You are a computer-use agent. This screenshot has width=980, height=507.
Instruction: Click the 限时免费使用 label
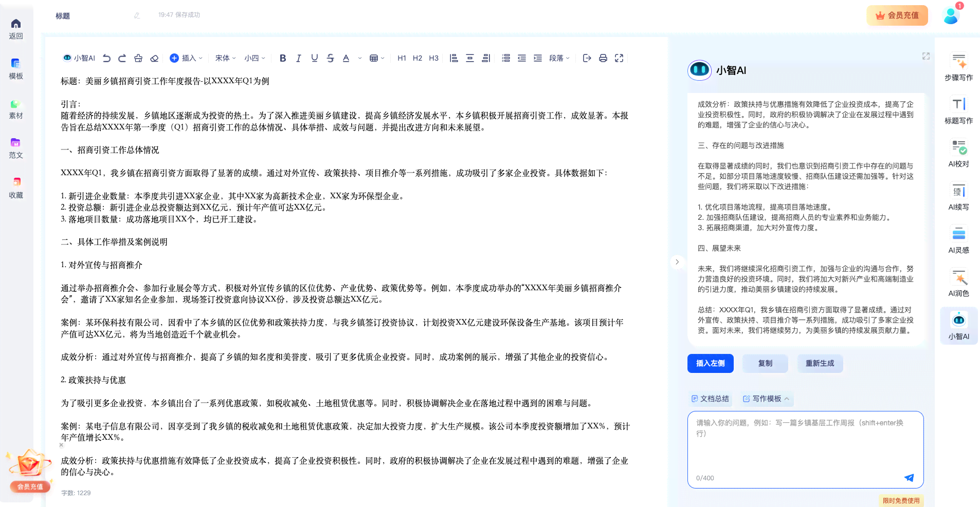[901, 500]
